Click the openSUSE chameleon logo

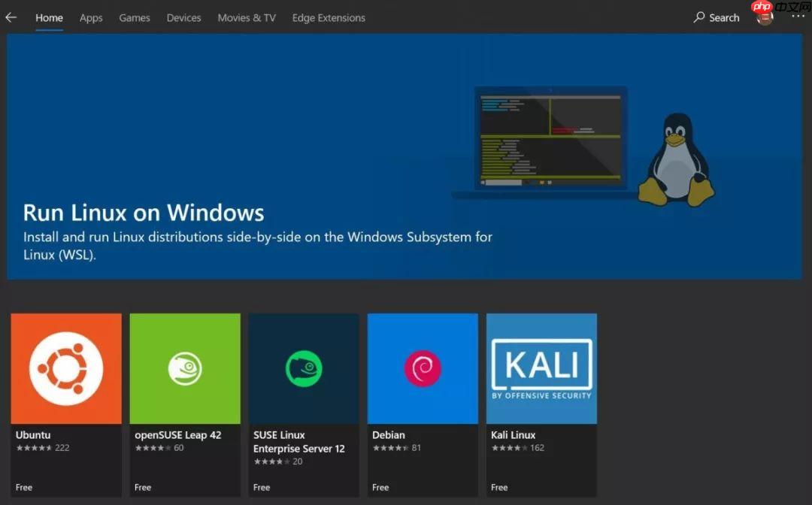(x=185, y=367)
